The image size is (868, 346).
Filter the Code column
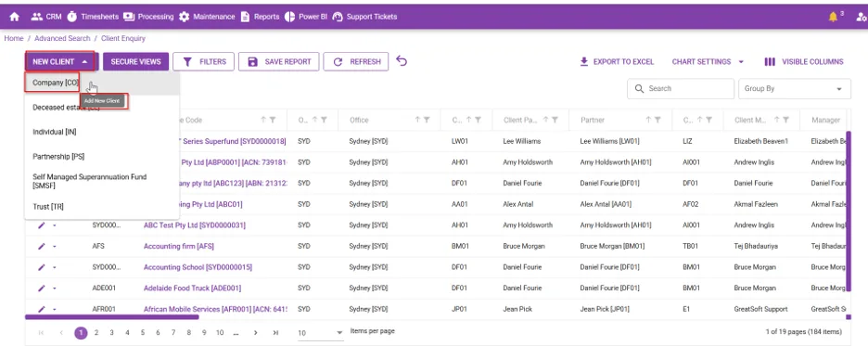coord(273,120)
